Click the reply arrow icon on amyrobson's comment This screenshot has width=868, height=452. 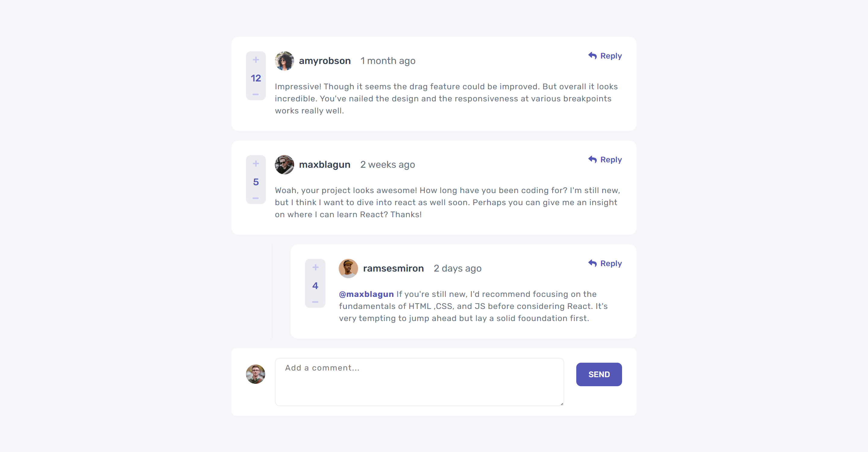pos(592,56)
